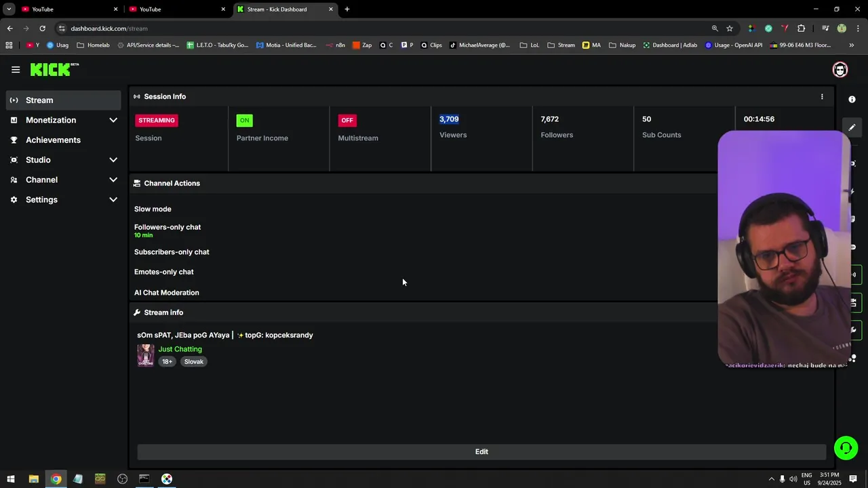Click the info icon in right sidebar
The height and width of the screenshot is (488, 868).
tap(852, 99)
